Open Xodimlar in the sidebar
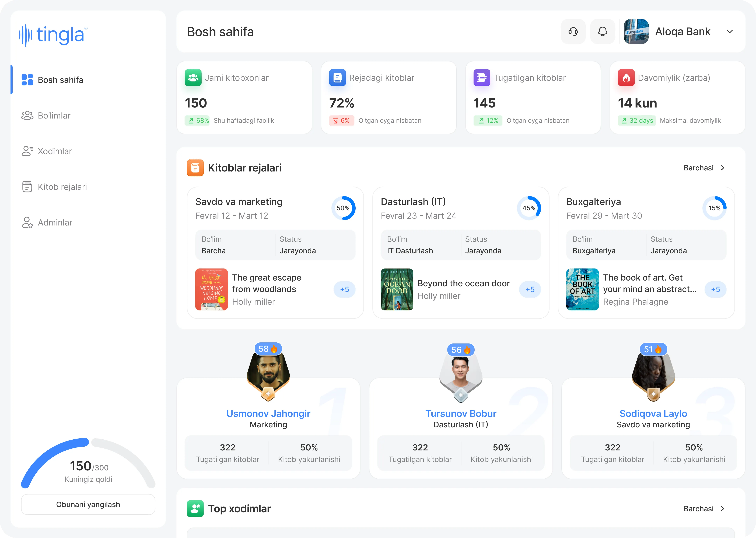Image resolution: width=756 pixels, height=538 pixels. point(55,151)
